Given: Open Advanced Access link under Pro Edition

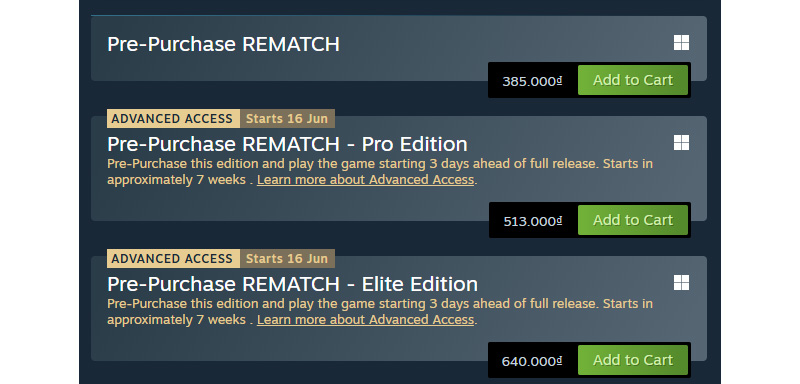Looking at the screenshot, I should [365, 180].
